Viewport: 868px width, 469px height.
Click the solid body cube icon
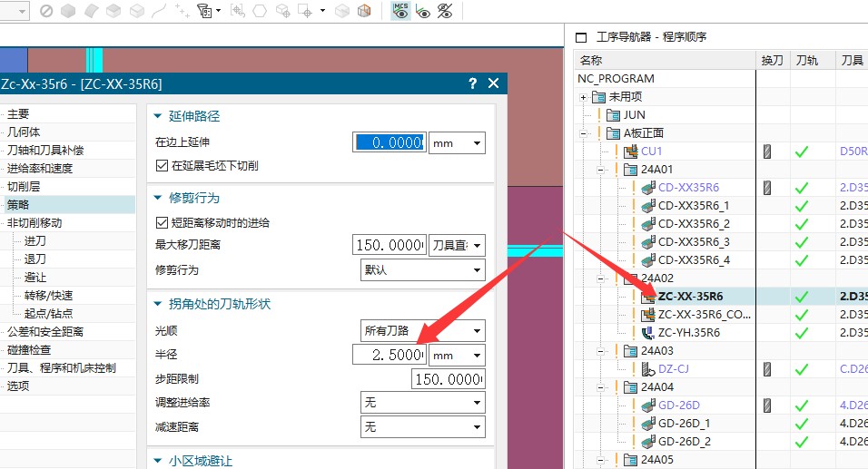(68, 11)
